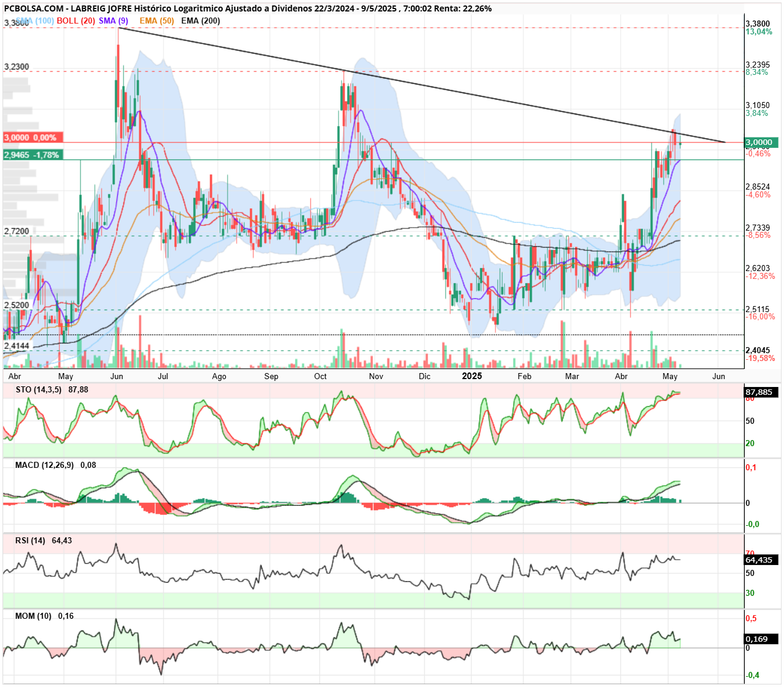Click the STO (14,3,5) indicator title
The height and width of the screenshot is (687, 784).
click(38, 389)
